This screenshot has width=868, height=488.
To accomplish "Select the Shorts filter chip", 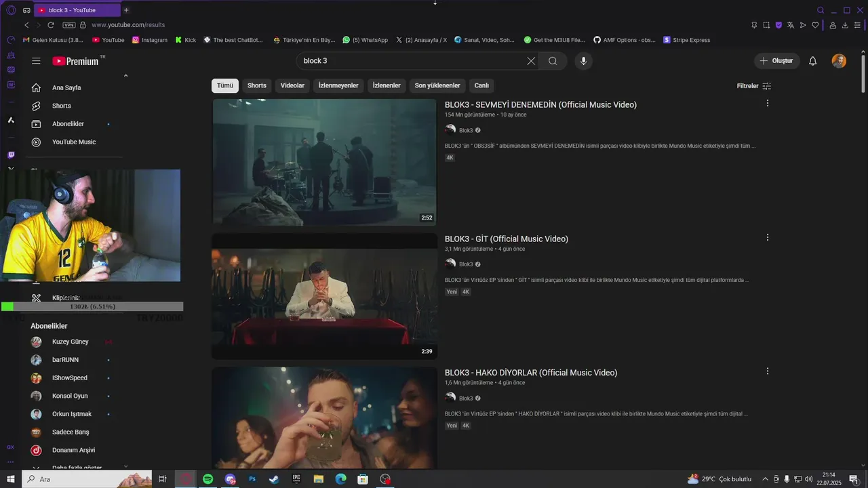I will 257,85.
